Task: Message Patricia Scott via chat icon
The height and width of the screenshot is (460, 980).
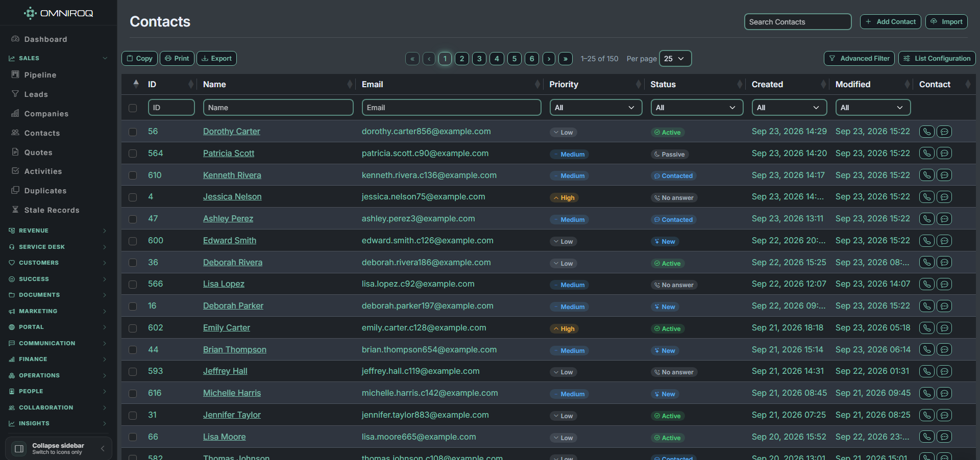Action: pos(945,154)
